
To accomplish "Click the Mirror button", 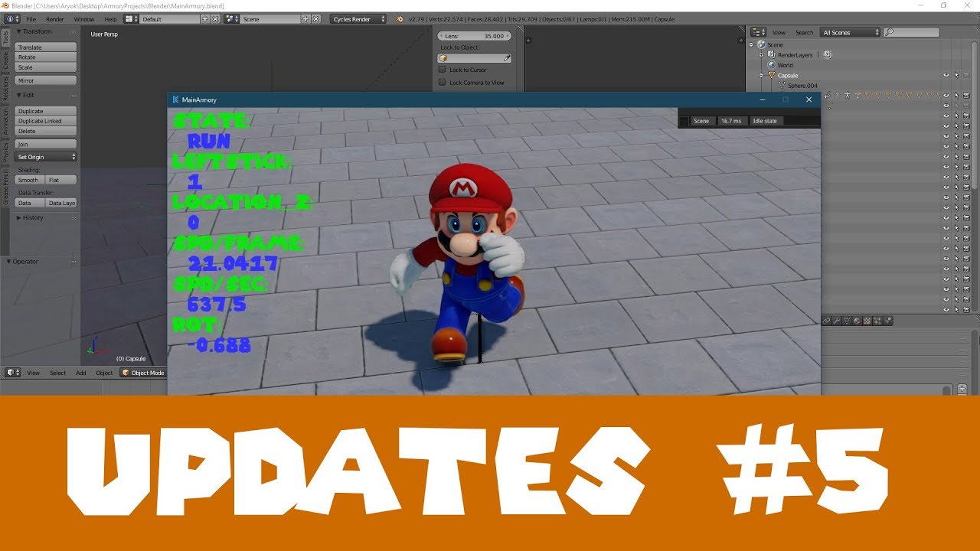I will (x=47, y=80).
